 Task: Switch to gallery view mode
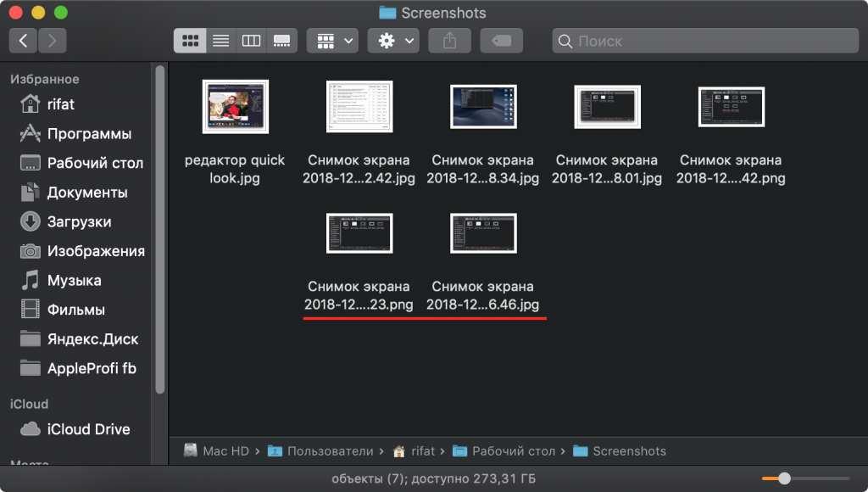281,40
